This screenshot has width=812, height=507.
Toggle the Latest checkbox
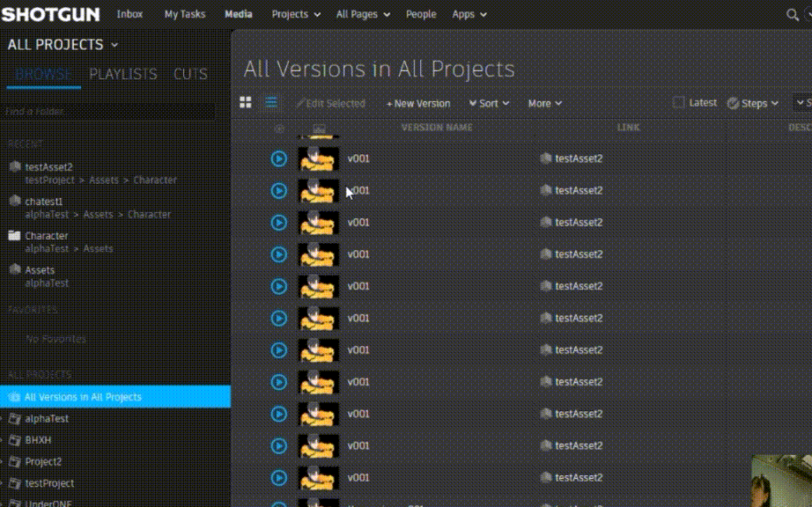[x=678, y=103]
